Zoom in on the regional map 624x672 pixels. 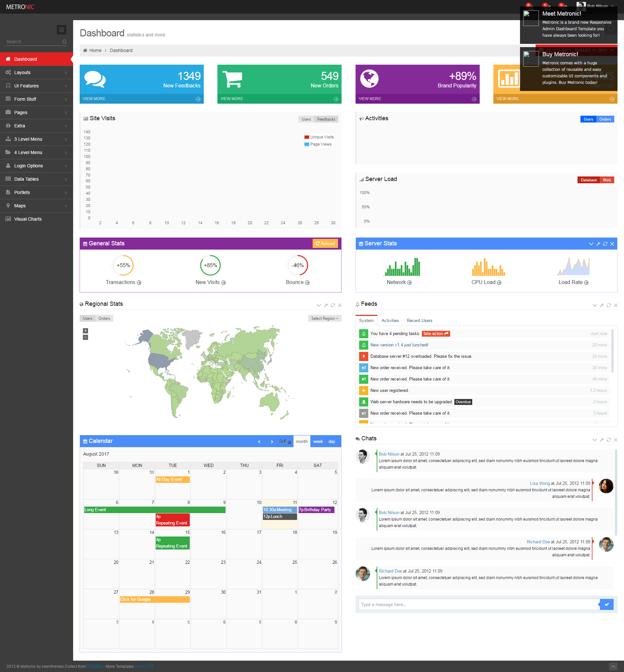pyautogui.click(x=85, y=331)
